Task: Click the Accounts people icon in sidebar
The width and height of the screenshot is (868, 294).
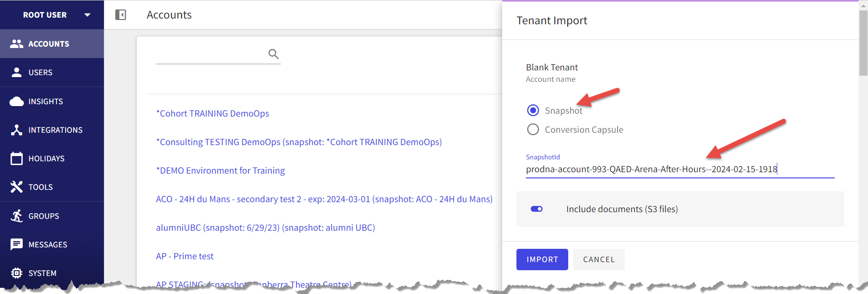Action: pyautogui.click(x=17, y=44)
